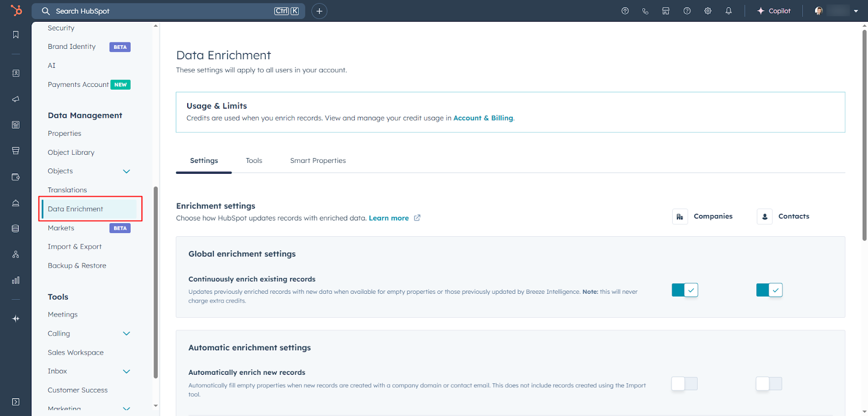Open the account dropdown caret
868x416 pixels.
tap(856, 11)
